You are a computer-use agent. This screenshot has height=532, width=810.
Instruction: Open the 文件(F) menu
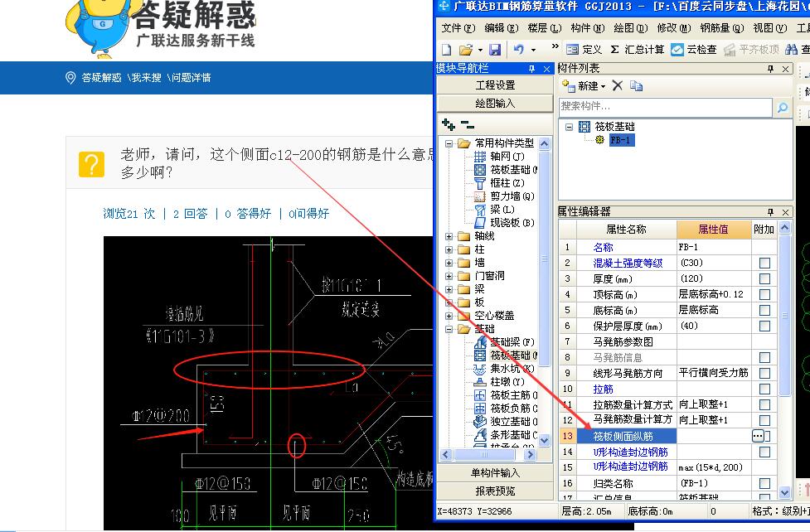tap(458, 28)
